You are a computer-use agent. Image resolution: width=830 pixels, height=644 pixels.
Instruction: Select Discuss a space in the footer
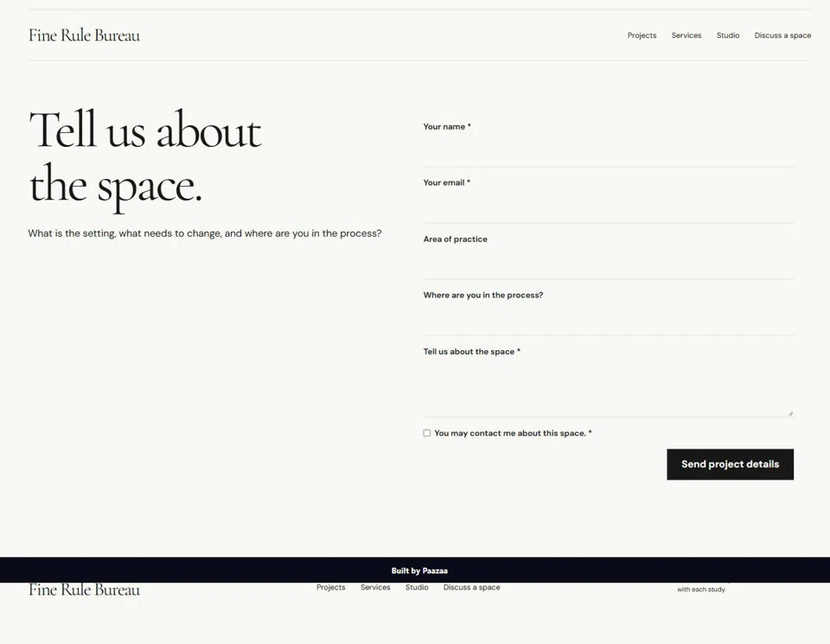472,587
